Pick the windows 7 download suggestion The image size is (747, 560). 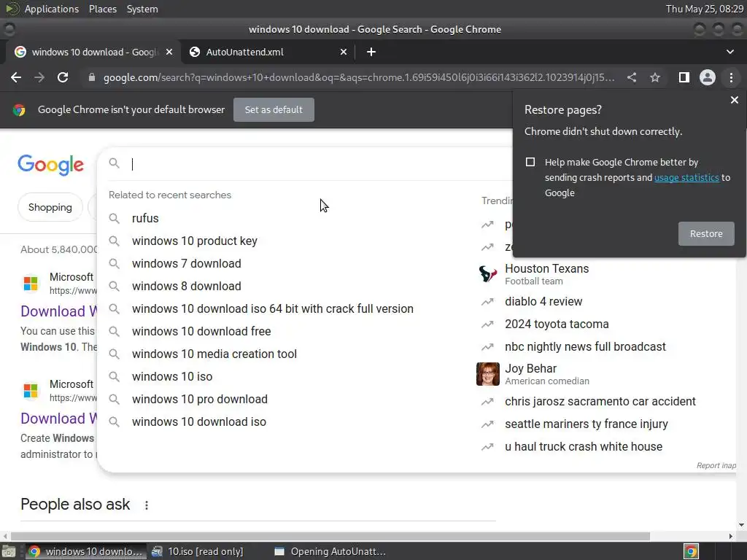click(x=186, y=263)
